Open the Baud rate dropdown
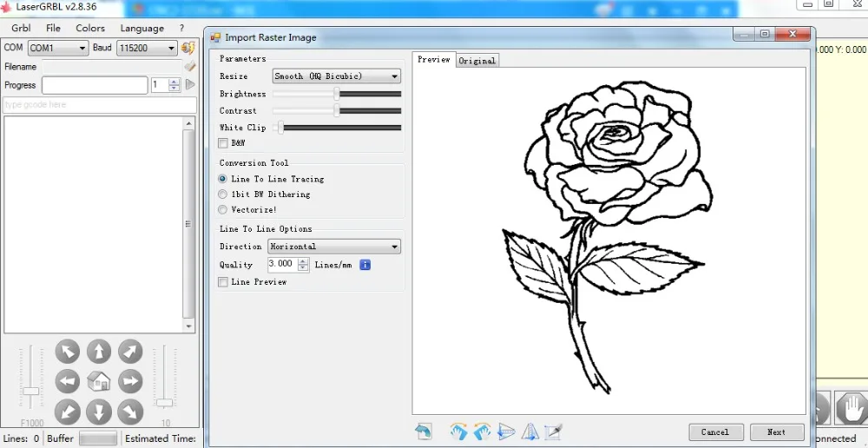This screenshot has width=868, height=448. click(x=147, y=48)
